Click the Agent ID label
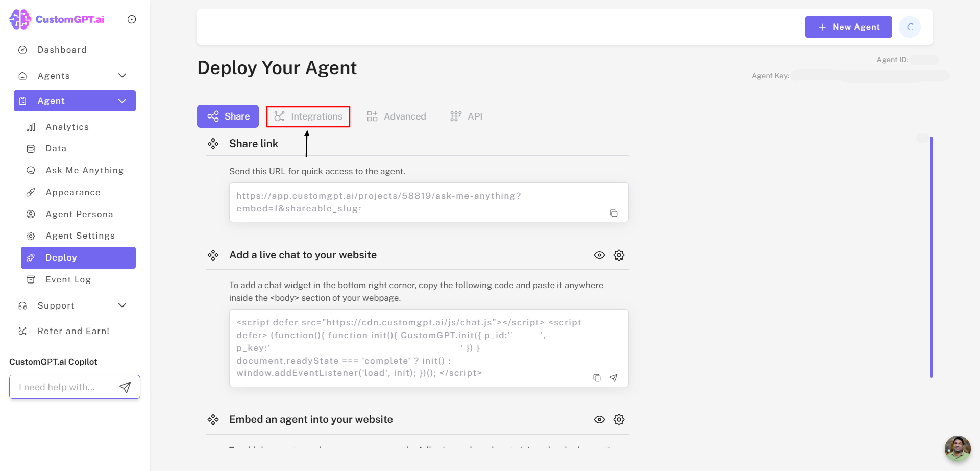The width and height of the screenshot is (980, 471). pos(892,60)
